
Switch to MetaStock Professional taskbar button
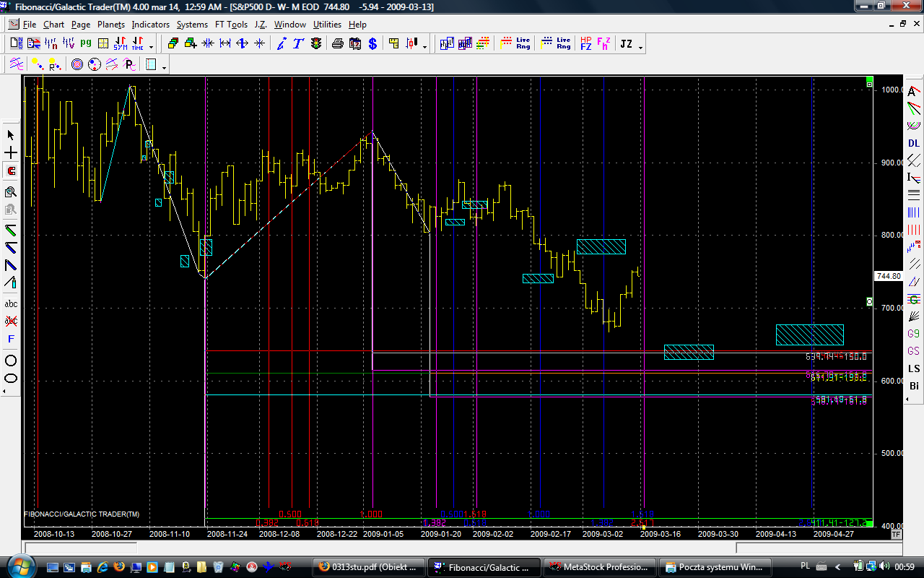(x=601, y=566)
